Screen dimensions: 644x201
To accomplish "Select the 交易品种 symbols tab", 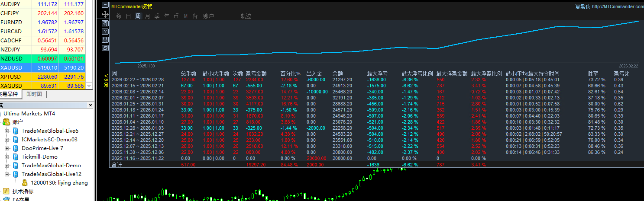I will (10, 94).
